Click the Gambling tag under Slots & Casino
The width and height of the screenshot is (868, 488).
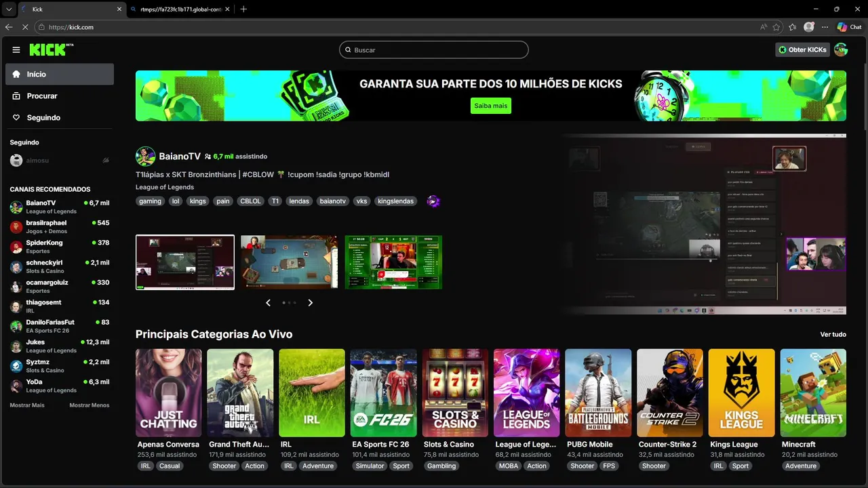click(x=441, y=466)
